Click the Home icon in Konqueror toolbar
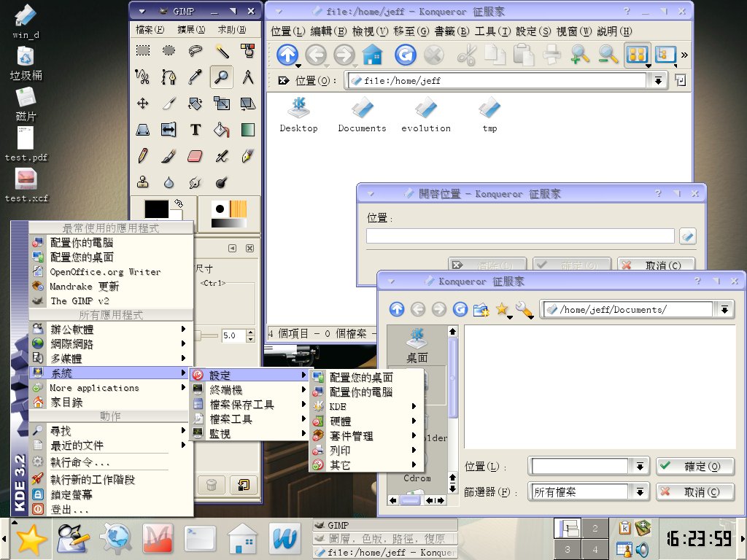Image resolution: width=747 pixels, height=560 pixels. (x=373, y=55)
